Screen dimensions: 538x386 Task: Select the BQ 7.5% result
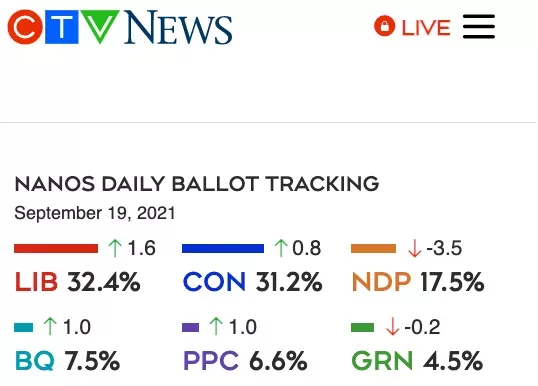point(68,361)
